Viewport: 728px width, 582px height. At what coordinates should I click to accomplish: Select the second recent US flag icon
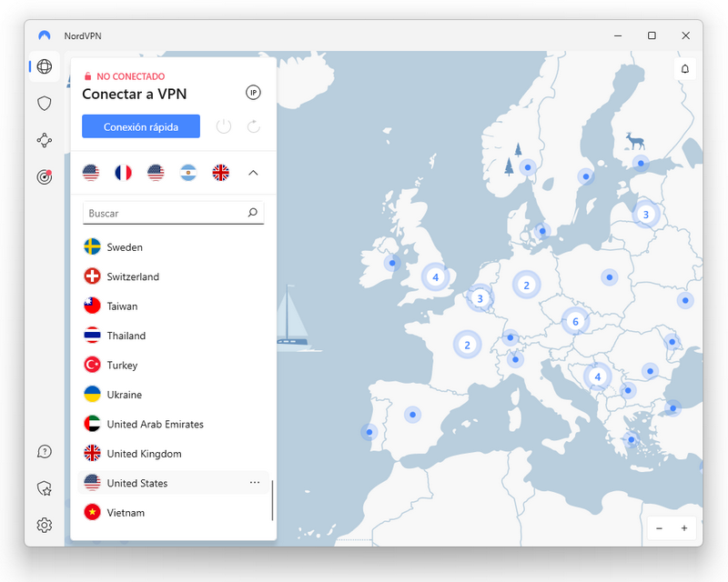point(156,173)
